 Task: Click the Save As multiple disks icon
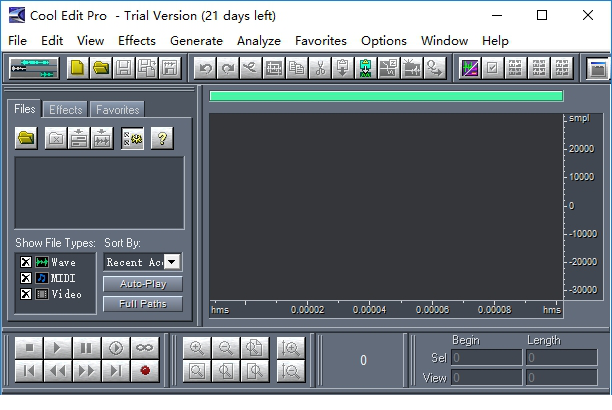point(147,68)
